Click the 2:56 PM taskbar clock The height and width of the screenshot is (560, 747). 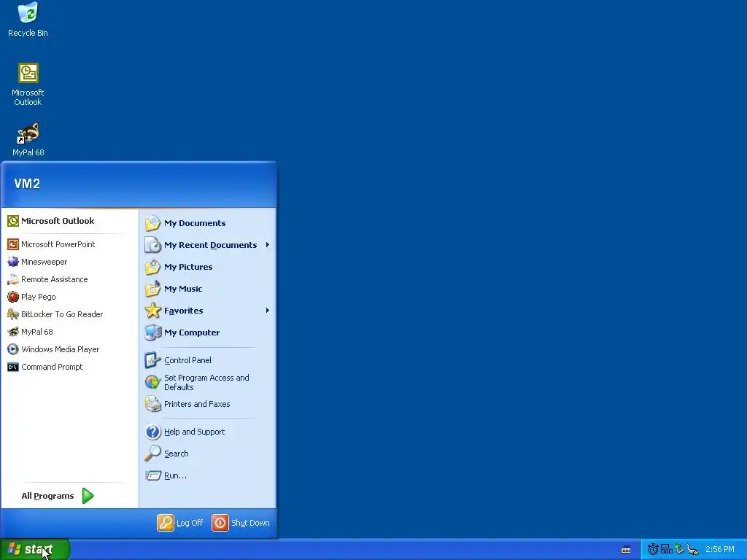click(x=719, y=550)
